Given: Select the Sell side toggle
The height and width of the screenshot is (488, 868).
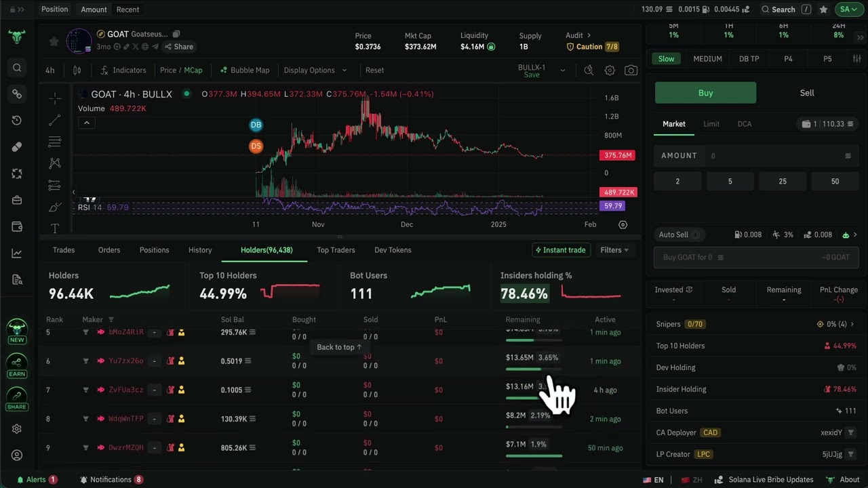Looking at the screenshot, I should (807, 93).
